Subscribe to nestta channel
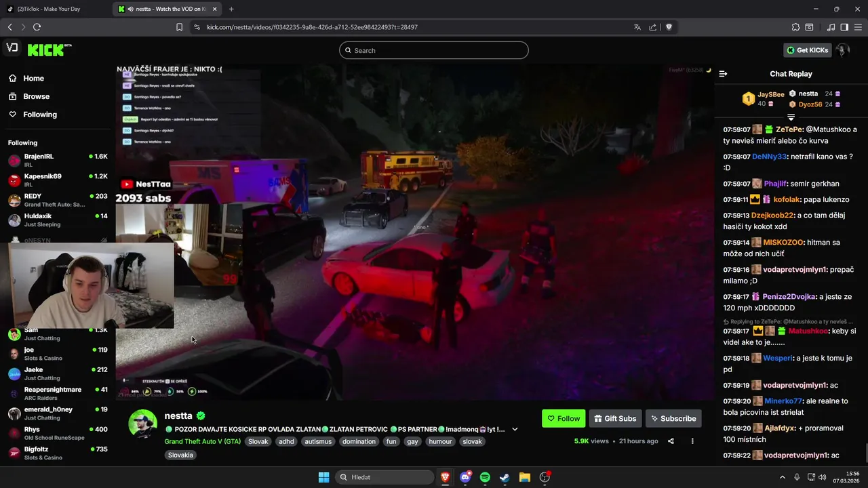Screen dimensions: 868x488 point(673,419)
